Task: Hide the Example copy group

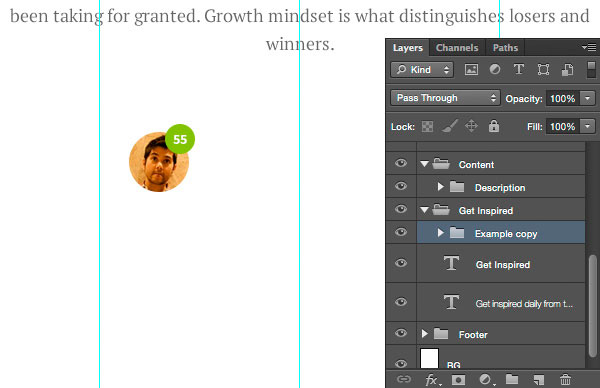Action: 401,232
